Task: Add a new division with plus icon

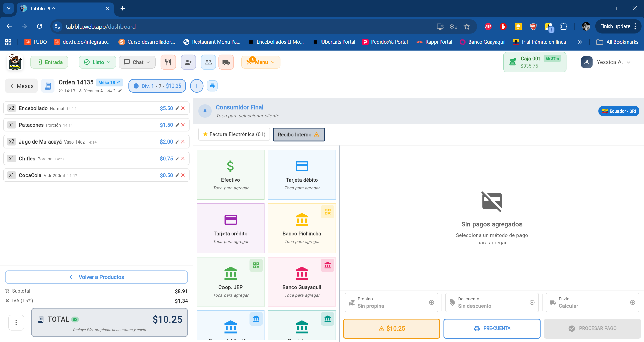Action: 197,86
